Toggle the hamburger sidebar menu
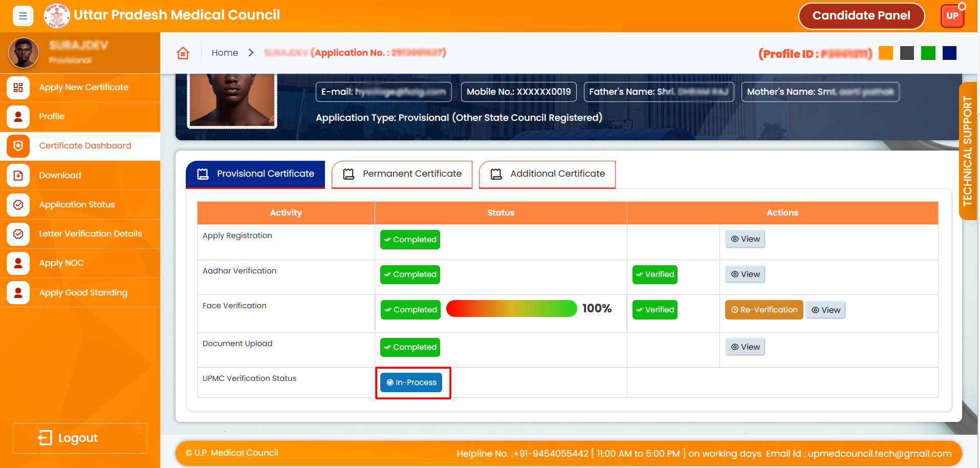This screenshot has width=980, height=468. click(x=23, y=16)
